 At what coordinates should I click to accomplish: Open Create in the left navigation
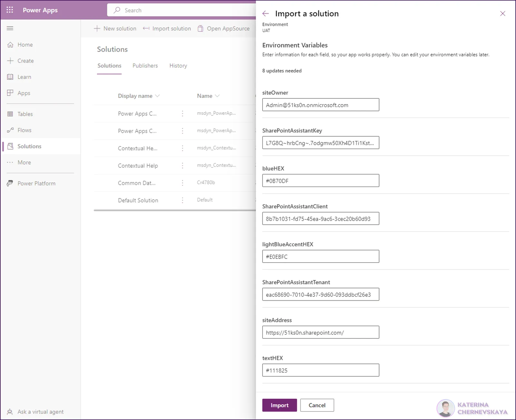[x=25, y=61]
